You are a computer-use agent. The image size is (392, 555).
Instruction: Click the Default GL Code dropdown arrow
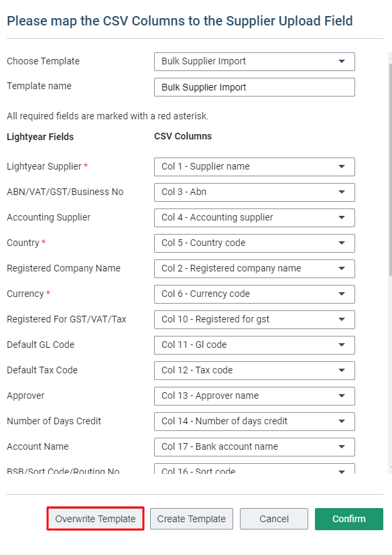click(341, 345)
